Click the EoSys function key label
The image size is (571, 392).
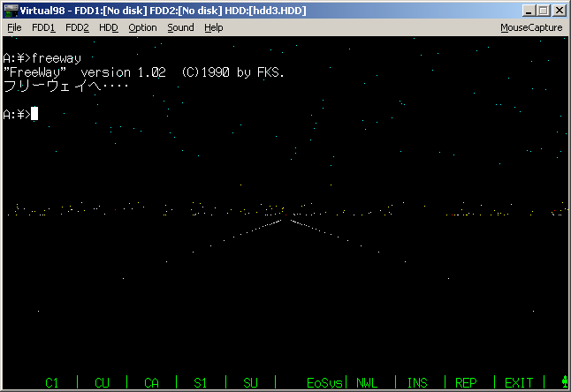[x=324, y=383]
